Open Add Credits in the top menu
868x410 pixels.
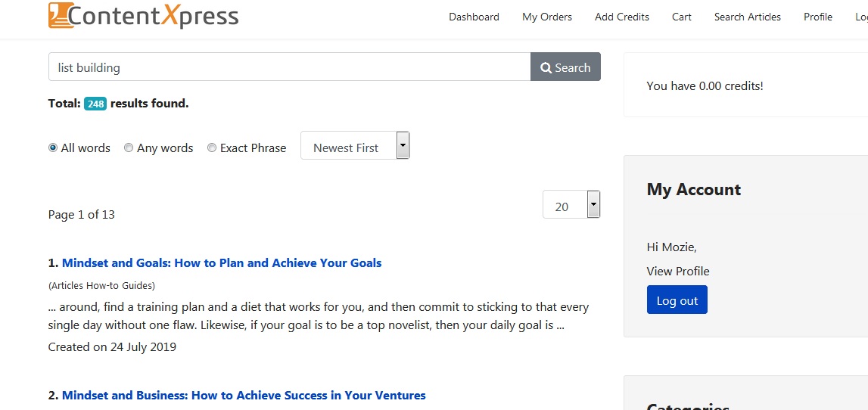coord(621,17)
